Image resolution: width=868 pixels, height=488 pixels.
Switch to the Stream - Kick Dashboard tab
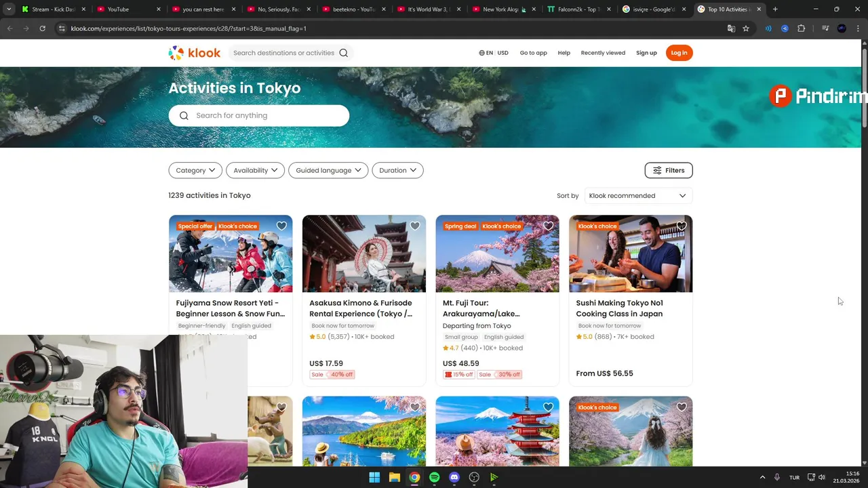point(54,9)
